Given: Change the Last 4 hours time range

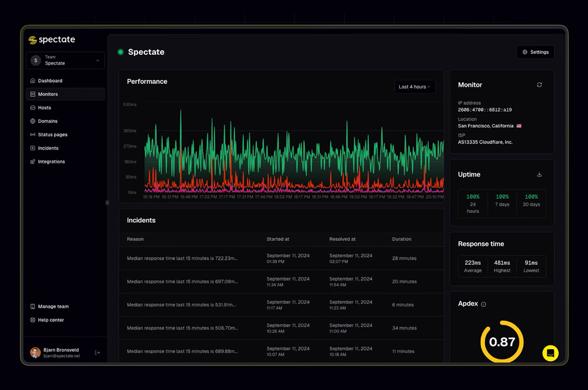Looking at the screenshot, I should pyautogui.click(x=415, y=87).
